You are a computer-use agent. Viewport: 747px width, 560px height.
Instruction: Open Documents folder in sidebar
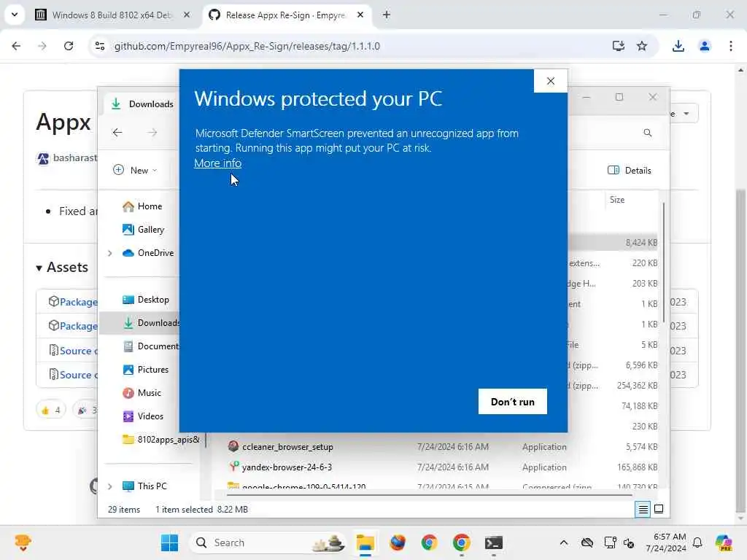150,346
